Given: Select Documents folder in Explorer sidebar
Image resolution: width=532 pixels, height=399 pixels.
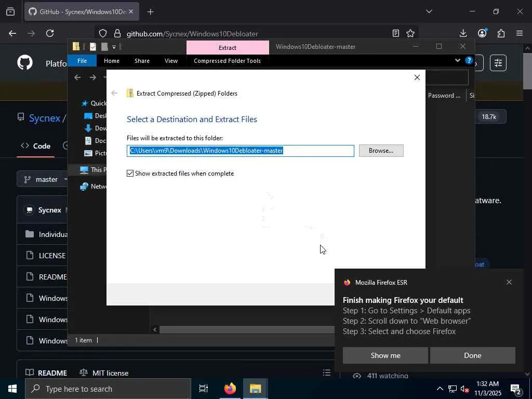Looking at the screenshot, I should [96, 140].
